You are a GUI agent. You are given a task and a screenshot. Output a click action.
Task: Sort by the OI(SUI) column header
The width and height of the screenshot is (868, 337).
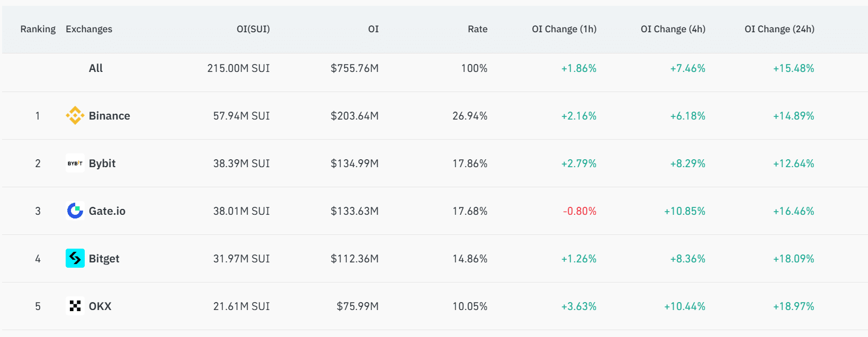(x=253, y=29)
